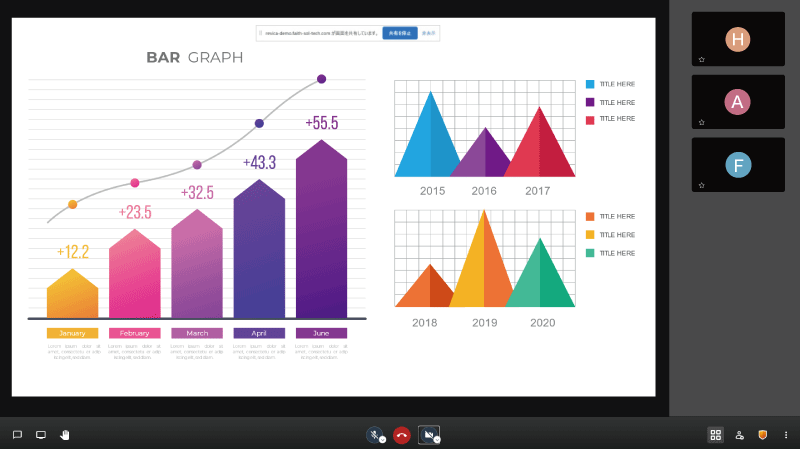
Task: Click the +32.5 value above March bar
Action: coord(197,192)
